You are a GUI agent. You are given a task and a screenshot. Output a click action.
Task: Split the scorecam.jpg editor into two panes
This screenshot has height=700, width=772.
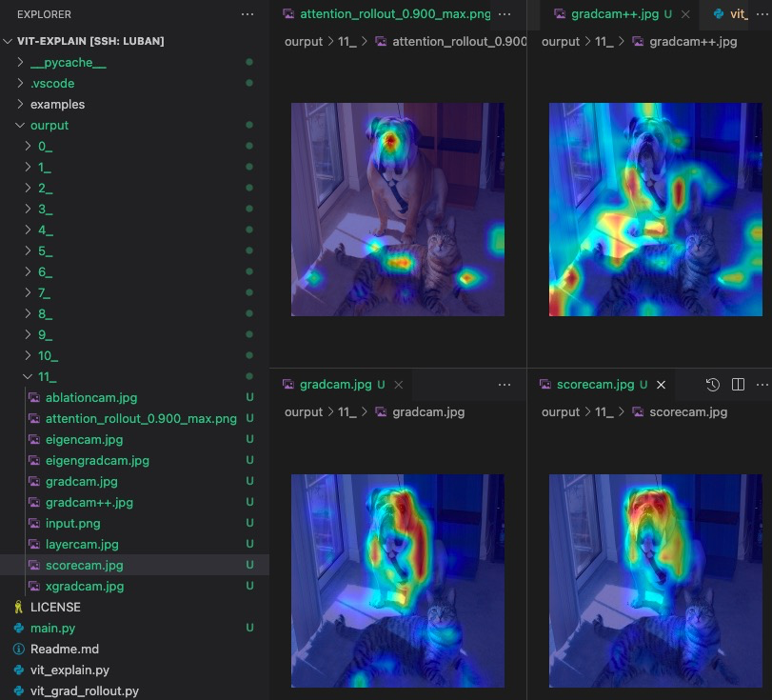tap(738, 384)
